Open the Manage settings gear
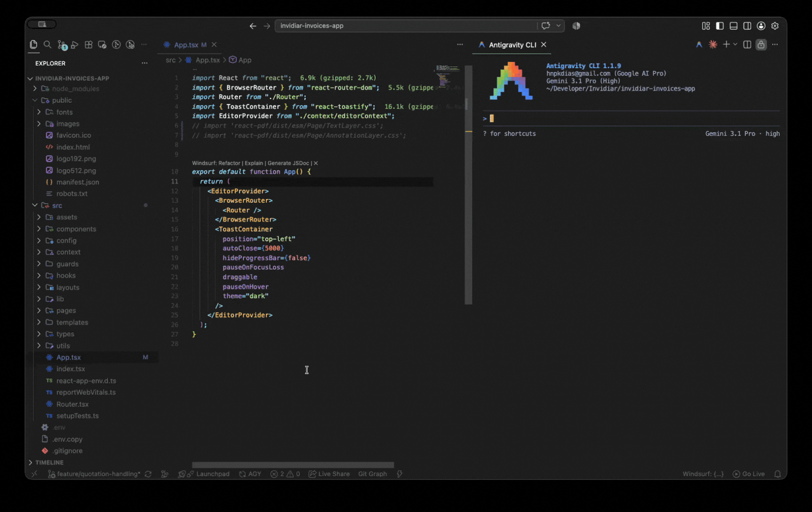This screenshot has width=812, height=512. click(x=775, y=26)
